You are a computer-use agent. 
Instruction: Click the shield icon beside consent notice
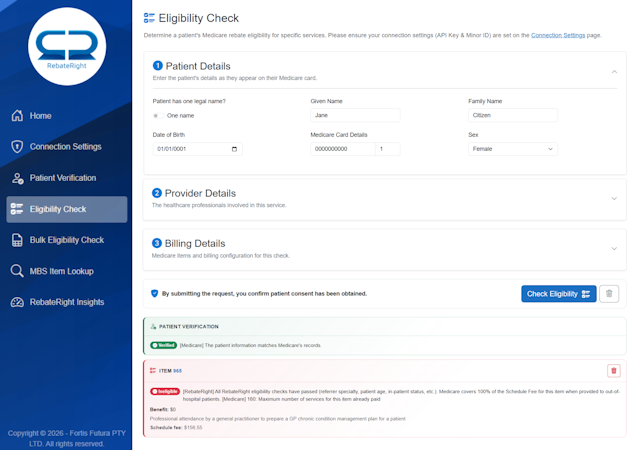[154, 293]
